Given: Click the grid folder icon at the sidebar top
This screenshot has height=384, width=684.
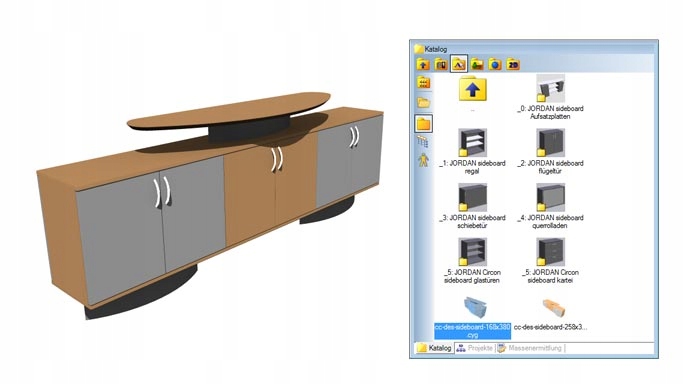Looking at the screenshot, I should click(424, 82).
